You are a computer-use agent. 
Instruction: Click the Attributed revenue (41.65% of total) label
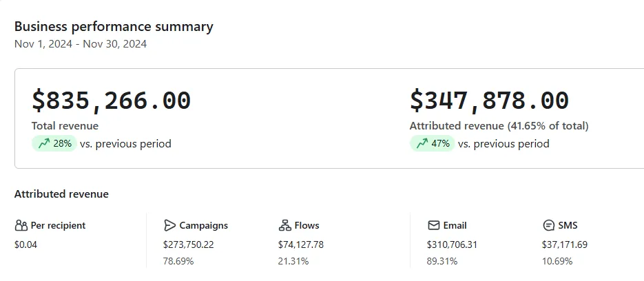click(x=499, y=126)
